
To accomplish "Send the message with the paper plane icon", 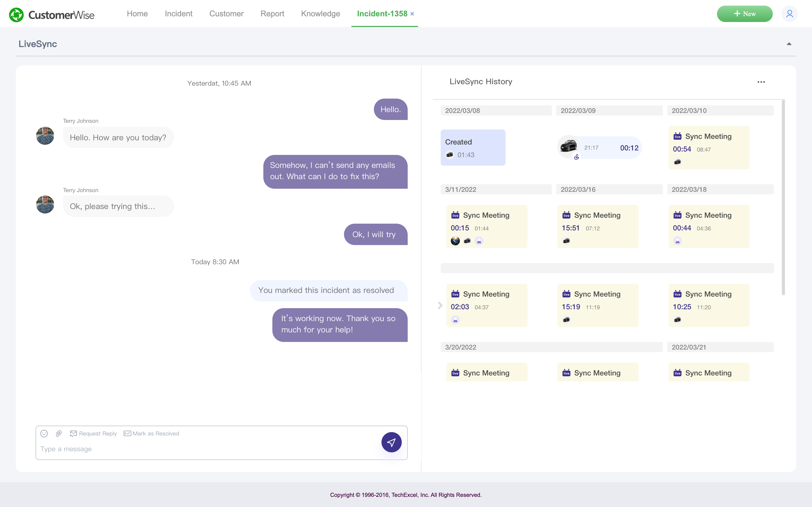I will (391, 442).
